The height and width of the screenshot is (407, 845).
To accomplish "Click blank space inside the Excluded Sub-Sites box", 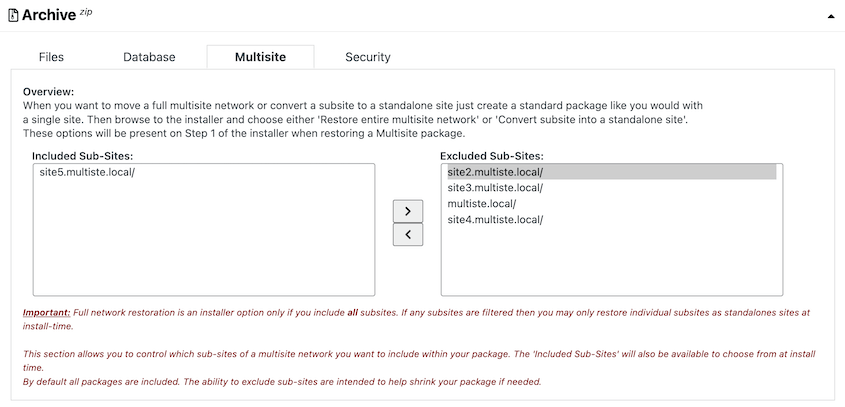I will click(x=612, y=261).
